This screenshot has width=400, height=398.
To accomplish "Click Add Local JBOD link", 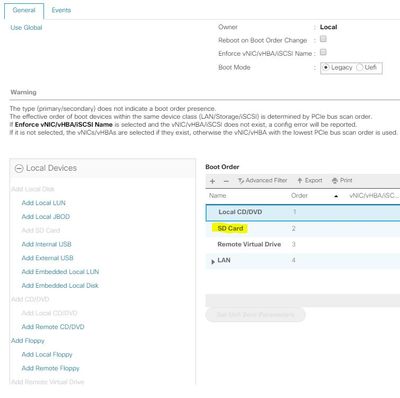I will (x=46, y=217).
